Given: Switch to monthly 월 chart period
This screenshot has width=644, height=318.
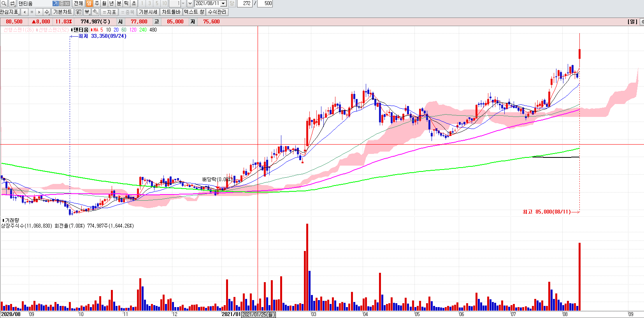Looking at the screenshot, I should tap(104, 4).
